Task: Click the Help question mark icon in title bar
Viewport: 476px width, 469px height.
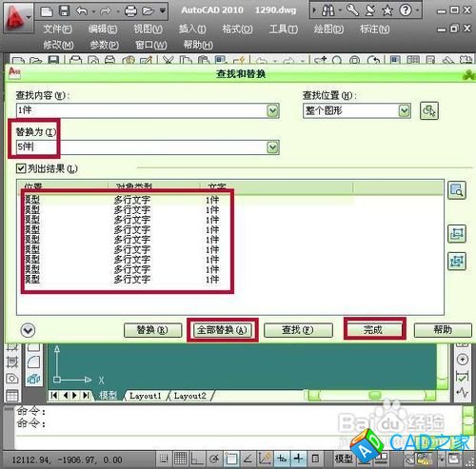Action: pyautogui.click(x=406, y=10)
